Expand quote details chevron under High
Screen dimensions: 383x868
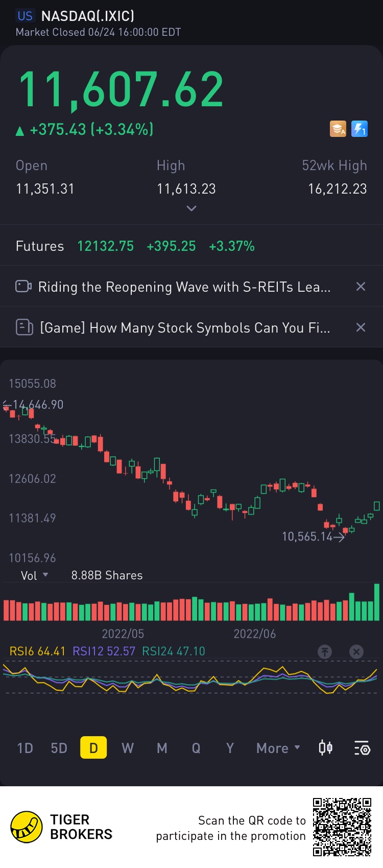(x=192, y=208)
